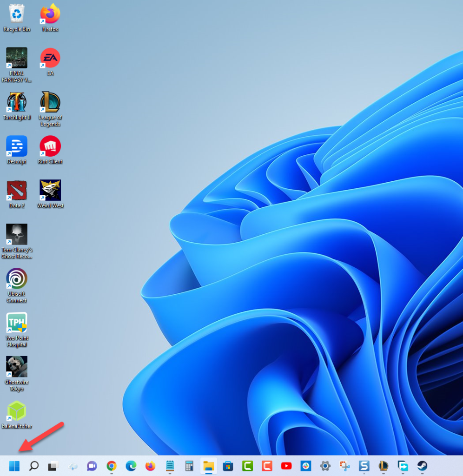Select the League of Legends desktop shortcut
463x476 pixels.
[x=50, y=109]
